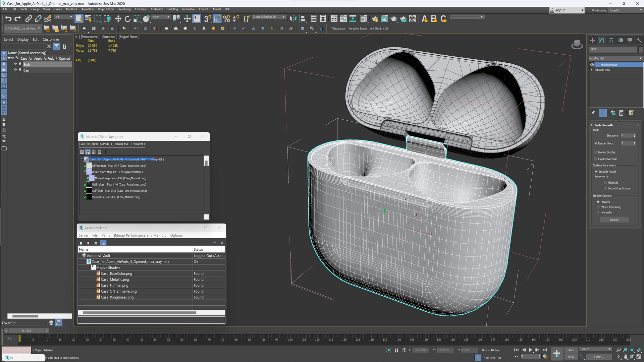Click the Mirror tool icon
644x362 pixels.
[x=293, y=19]
